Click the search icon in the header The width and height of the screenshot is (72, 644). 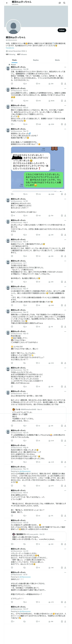64,3
